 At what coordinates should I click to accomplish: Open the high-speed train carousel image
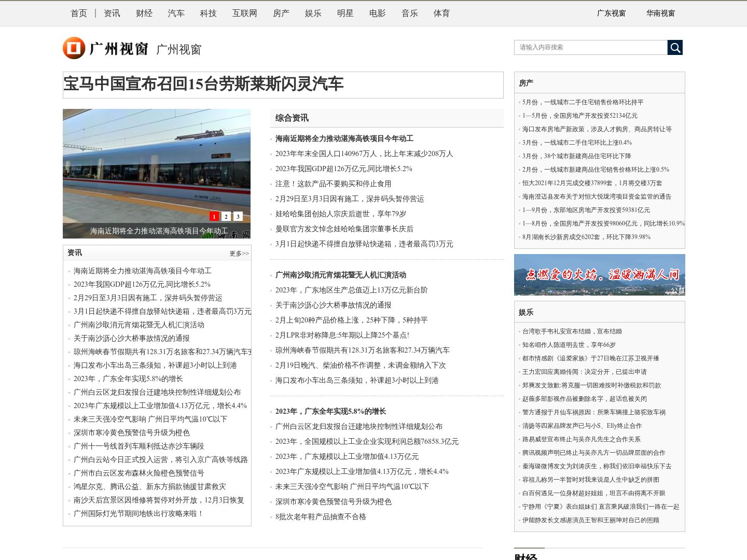tap(157, 166)
